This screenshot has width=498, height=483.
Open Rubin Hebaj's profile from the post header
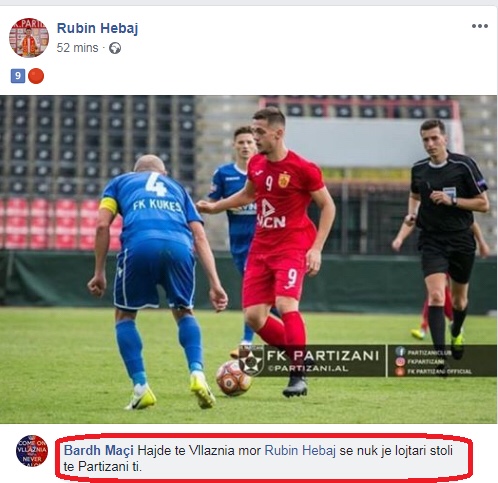click(x=97, y=28)
